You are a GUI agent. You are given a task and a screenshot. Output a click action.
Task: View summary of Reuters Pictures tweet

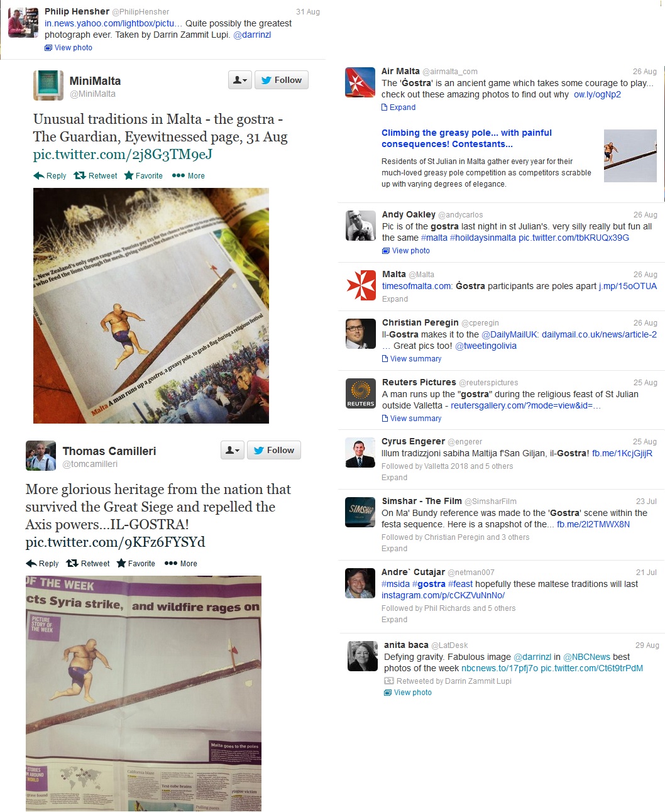[x=412, y=419]
